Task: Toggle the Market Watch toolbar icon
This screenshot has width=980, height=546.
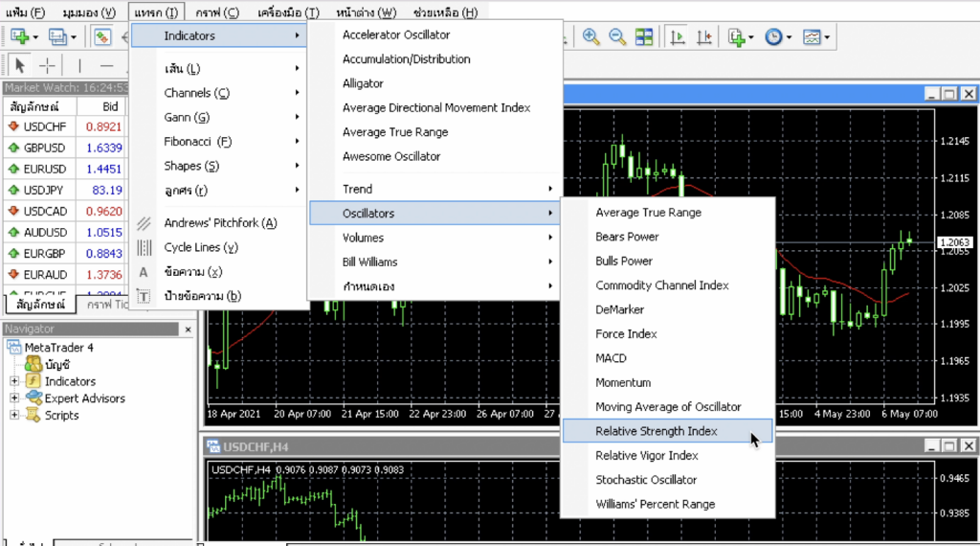Action: point(101,37)
